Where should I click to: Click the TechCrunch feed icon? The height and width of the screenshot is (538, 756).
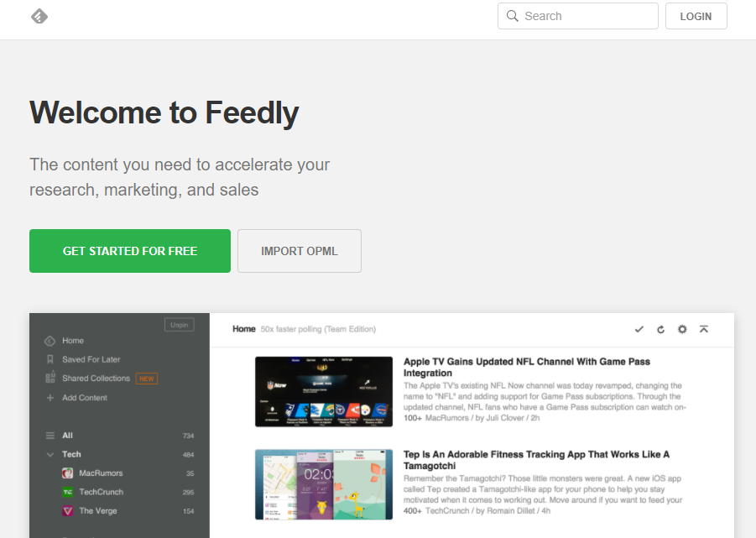tap(68, 492)
